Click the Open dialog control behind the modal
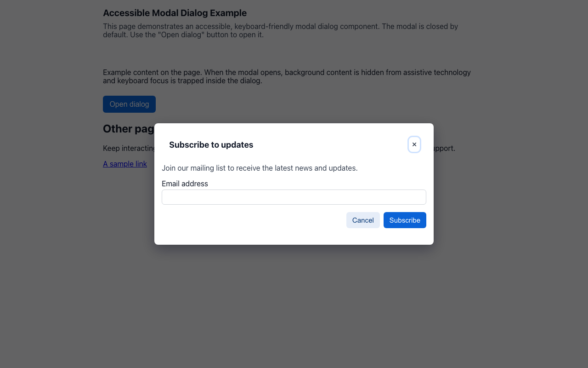588x368 pixels. pyautogui.click(x=129, y=104)
